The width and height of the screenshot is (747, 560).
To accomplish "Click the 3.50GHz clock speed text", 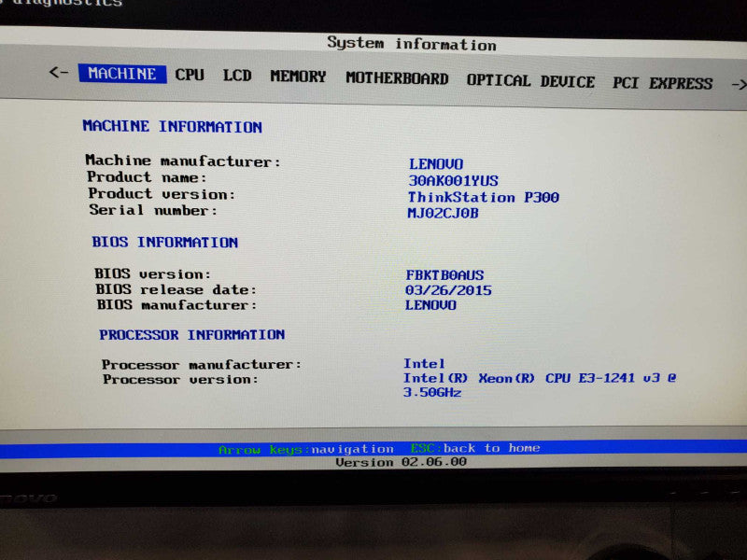I will pos(432,392).
